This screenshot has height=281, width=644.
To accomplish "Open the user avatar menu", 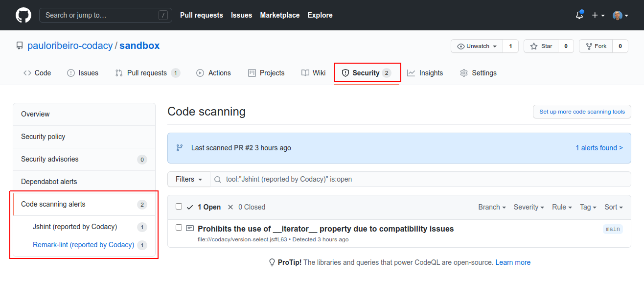I will 620,15.
